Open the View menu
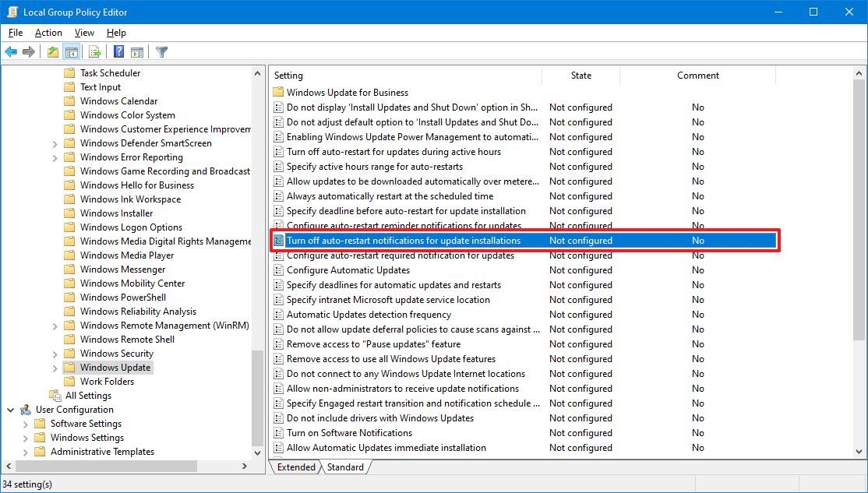This screenshot has height=493, width=868. pos(83,33)
